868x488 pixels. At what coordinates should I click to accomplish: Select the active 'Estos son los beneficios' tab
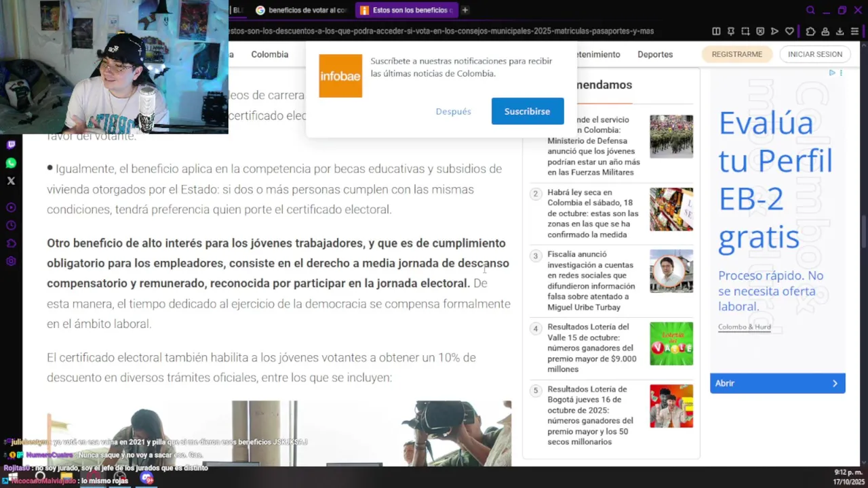[x=406, y=10]
